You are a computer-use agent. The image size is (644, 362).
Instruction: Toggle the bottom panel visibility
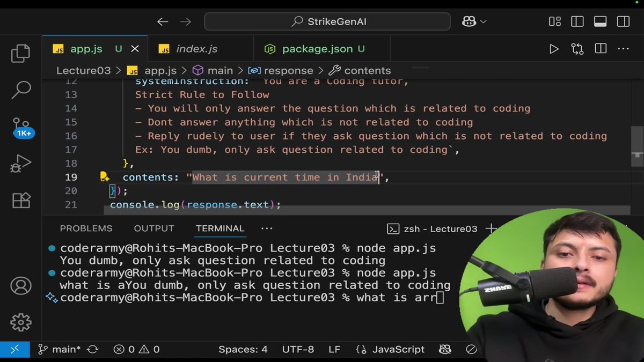click(600, 21)
